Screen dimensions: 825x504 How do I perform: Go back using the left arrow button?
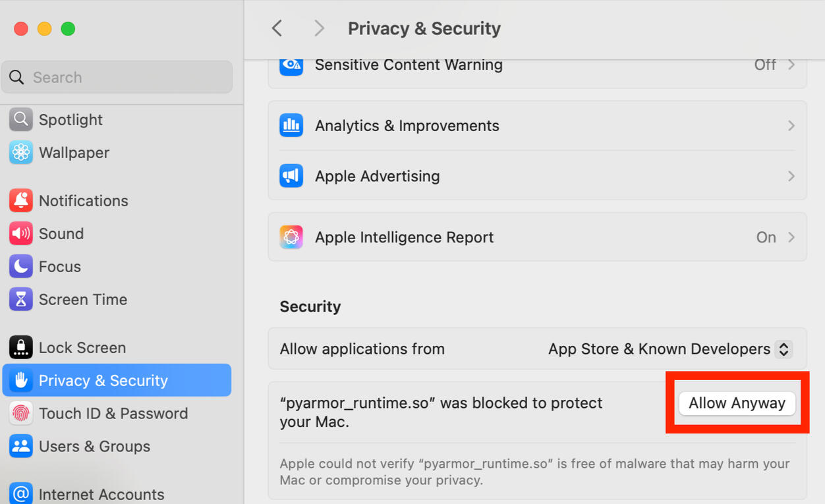click(277, 28)
